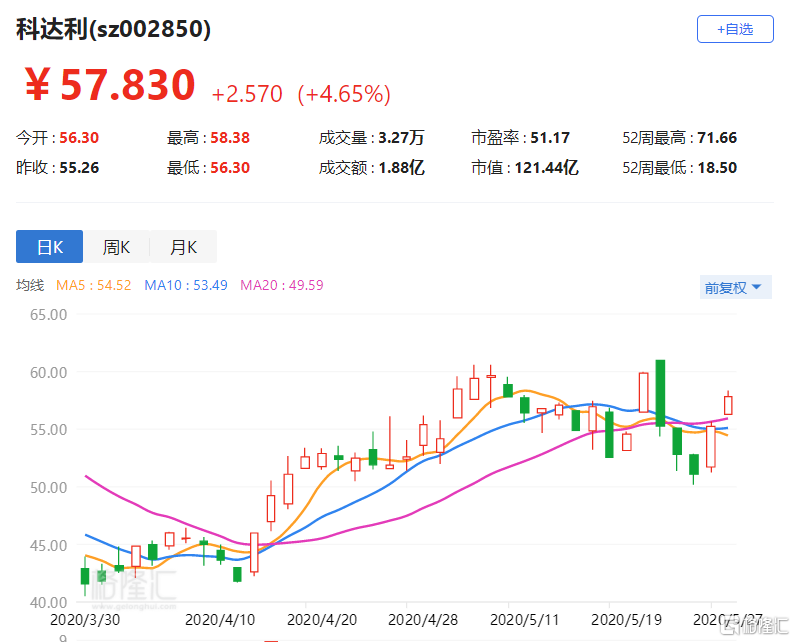Viewport: 795px width, 642px height.
Task: Click the 最高 value 58.38
Action: pyautogui.click(x=230, y=137)
